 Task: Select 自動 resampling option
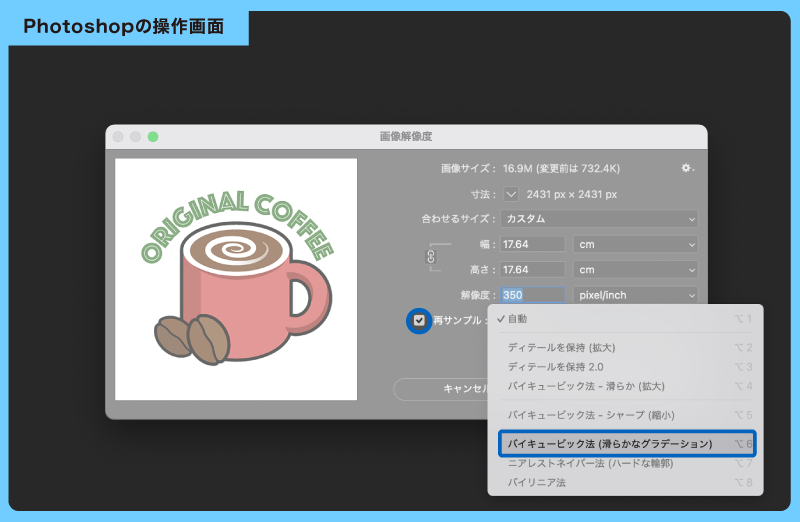[x=626, y=319]
